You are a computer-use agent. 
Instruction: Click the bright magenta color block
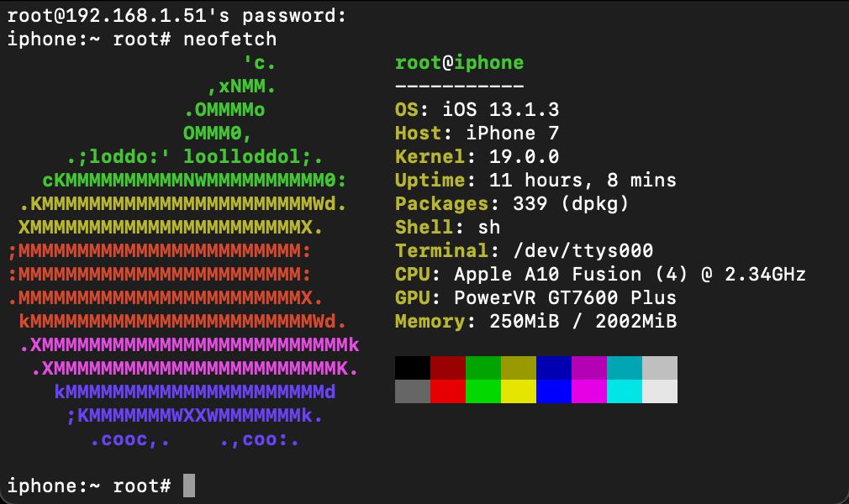pyautogui.click(x=589, y=391)
